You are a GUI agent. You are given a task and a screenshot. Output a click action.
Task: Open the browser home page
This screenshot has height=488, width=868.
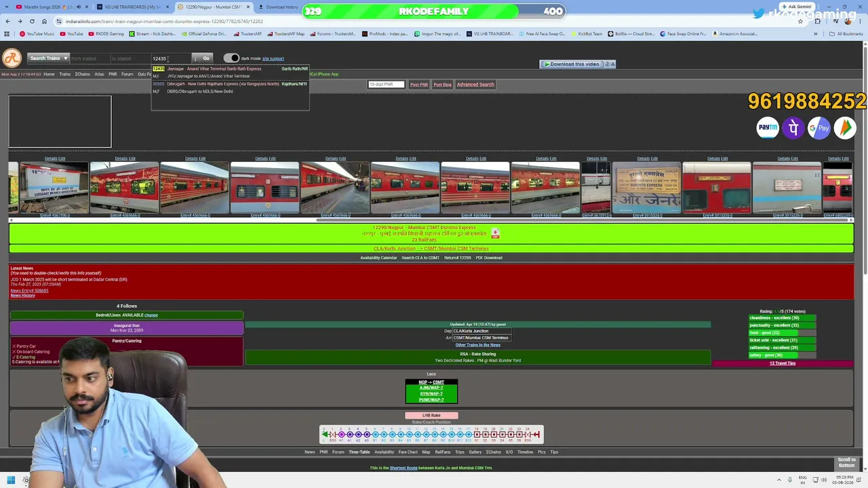tap(44, 21)
